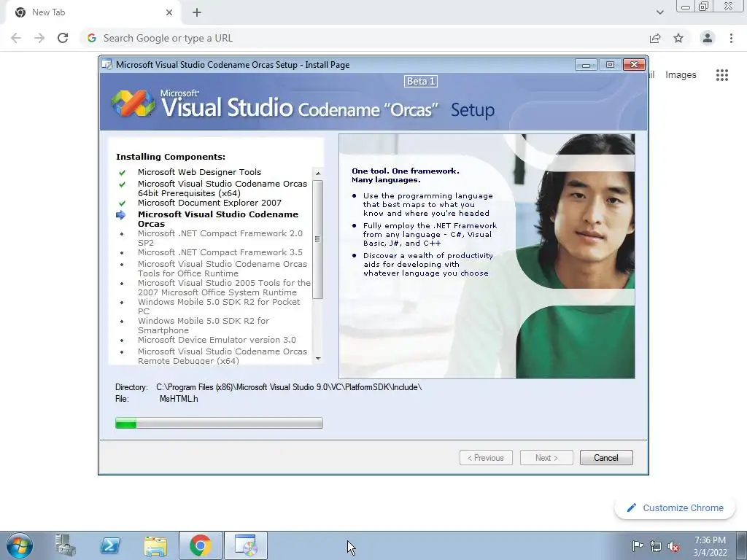Open the Chrome profile avatar
This screenshot has width=747, height=560.
click(708, 38)
